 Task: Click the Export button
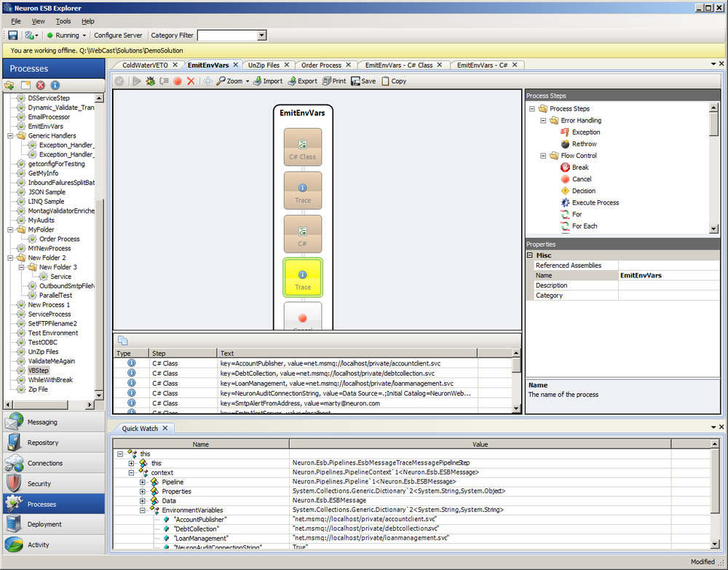pyautogui.click(x=302, y=82)
